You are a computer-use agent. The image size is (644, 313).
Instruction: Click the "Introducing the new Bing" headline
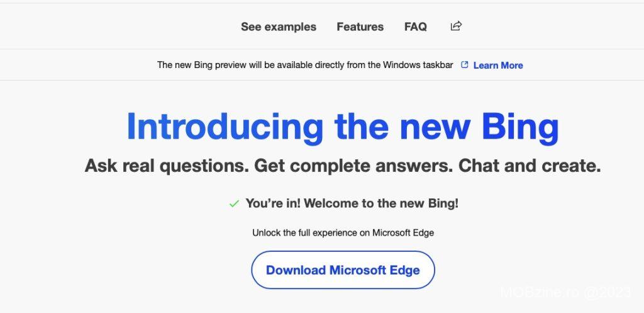click(x=342, y=127)
